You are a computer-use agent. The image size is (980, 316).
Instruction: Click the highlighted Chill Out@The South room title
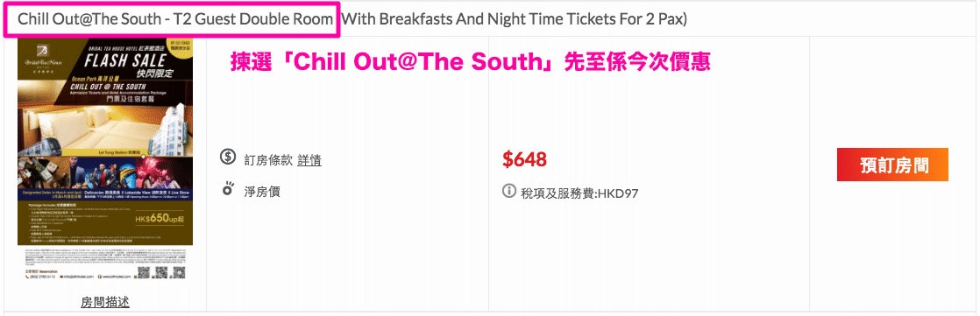tap(175, 19)
